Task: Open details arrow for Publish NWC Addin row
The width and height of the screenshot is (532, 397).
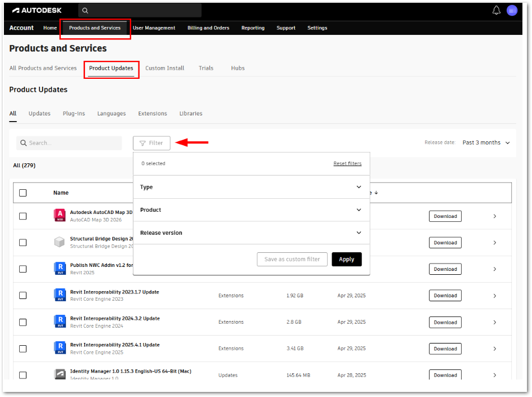Action: (495, 269)
